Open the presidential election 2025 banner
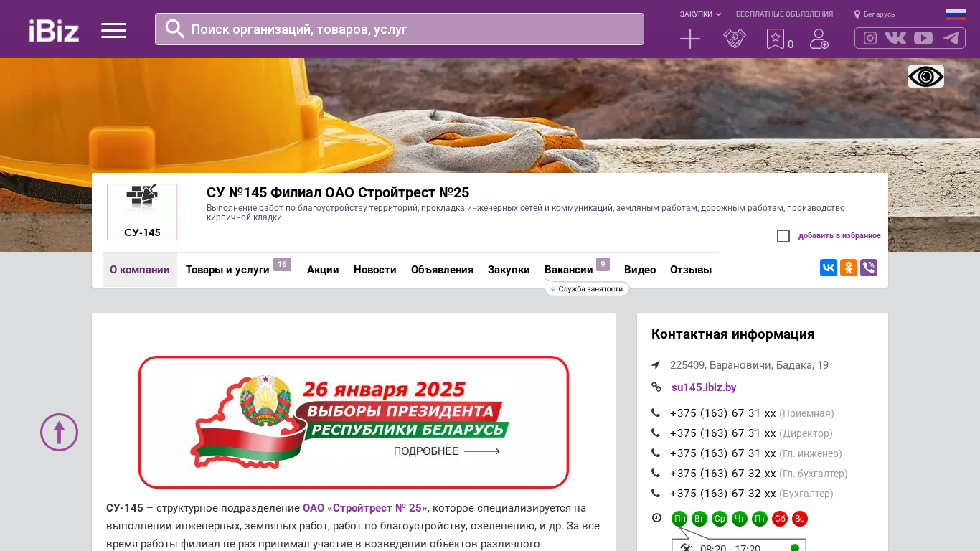Viewport: 980px width, 551px height. (x=354, y=423)
